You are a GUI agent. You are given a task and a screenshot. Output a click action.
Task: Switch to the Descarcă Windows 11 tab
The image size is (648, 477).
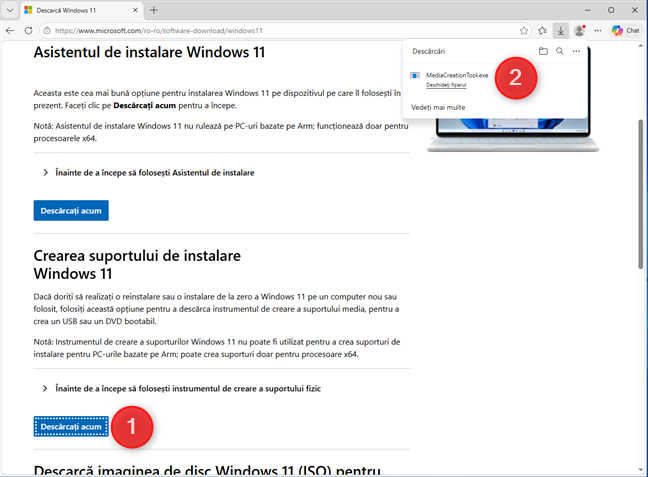pos(81,10)
